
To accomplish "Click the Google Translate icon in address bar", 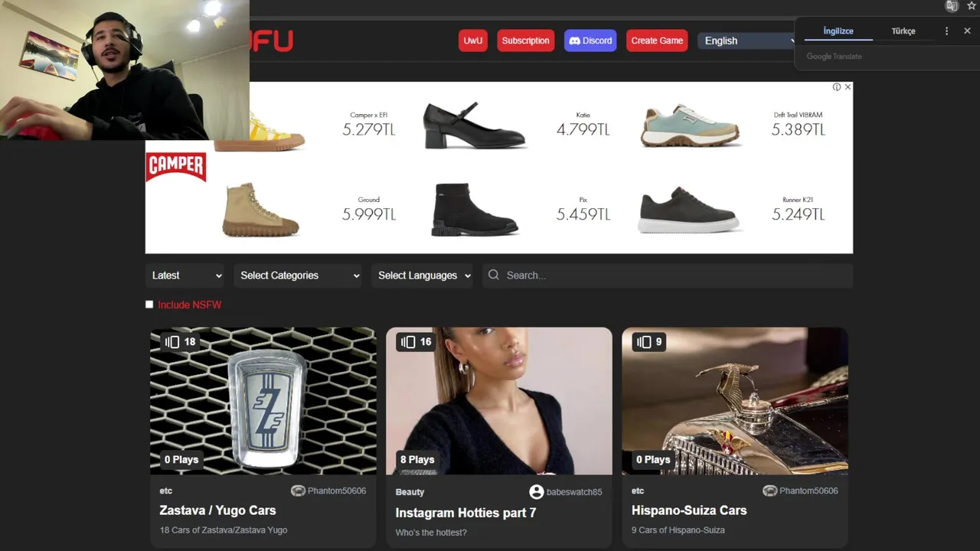I will click(952, 6).
